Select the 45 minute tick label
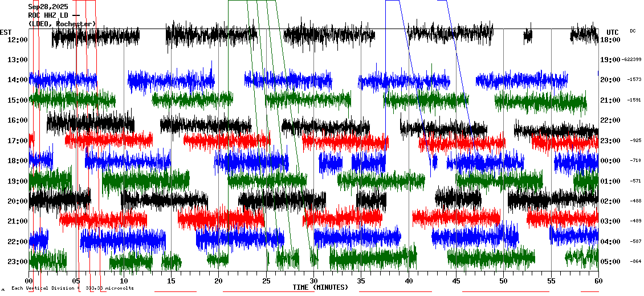This screenshot has width=644, height=296. (x=456, y=281)
